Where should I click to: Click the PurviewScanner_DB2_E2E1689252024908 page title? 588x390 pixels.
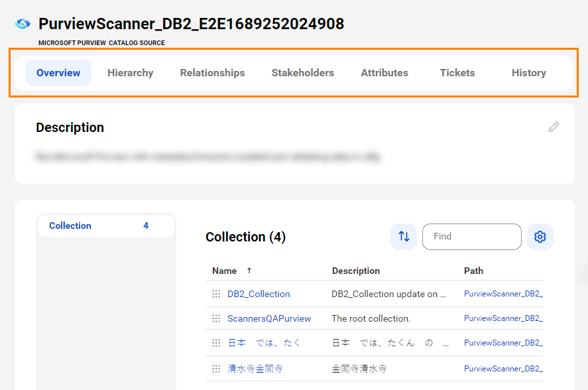192,24
